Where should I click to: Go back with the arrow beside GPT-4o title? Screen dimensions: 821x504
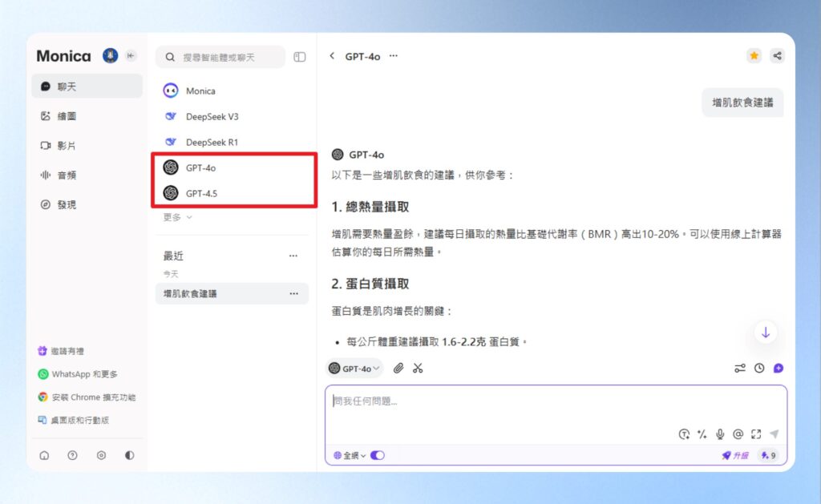[x=332, y=56]
